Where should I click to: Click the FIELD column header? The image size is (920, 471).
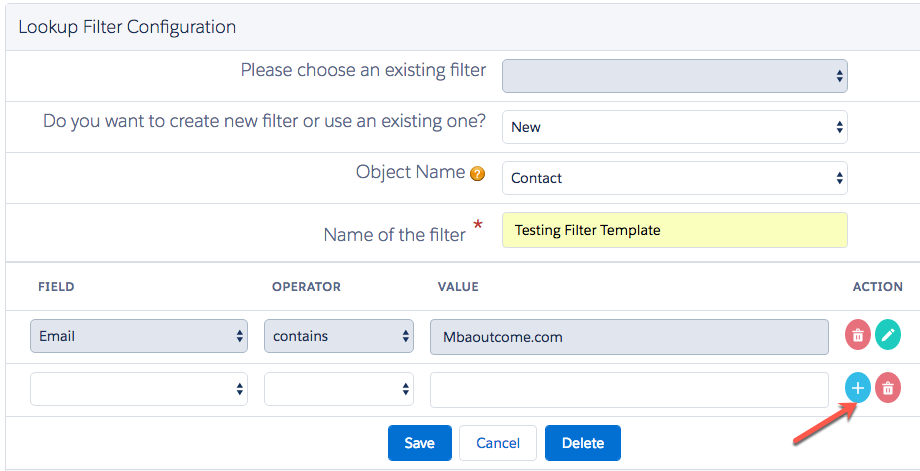[56, 287]
